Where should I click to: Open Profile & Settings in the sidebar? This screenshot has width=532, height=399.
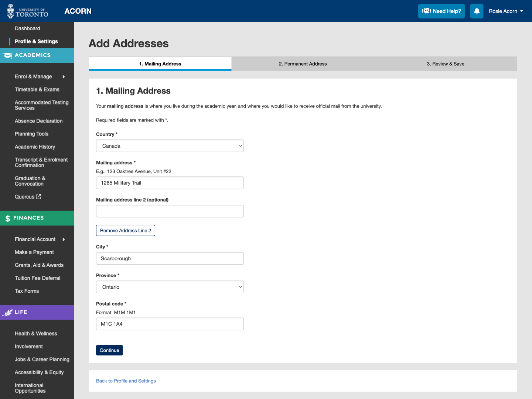pyautogui.click(x=36, y=41)
